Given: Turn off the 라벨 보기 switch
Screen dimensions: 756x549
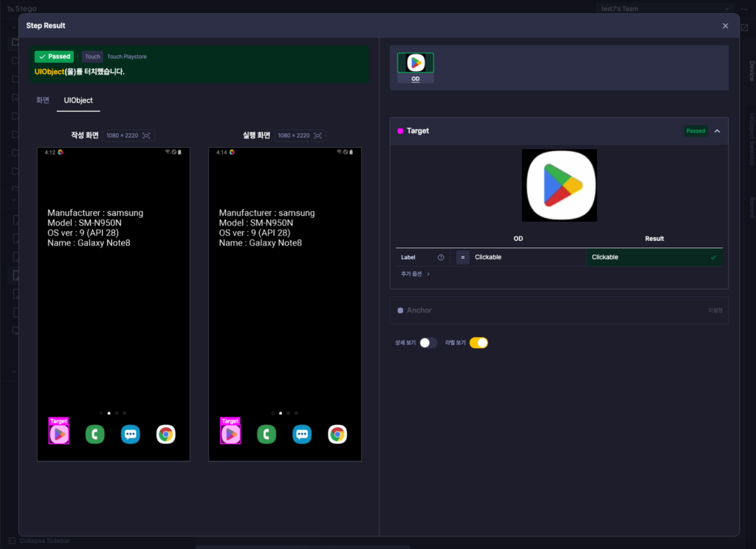Looking at the screenshot, I should click(478, 343).
